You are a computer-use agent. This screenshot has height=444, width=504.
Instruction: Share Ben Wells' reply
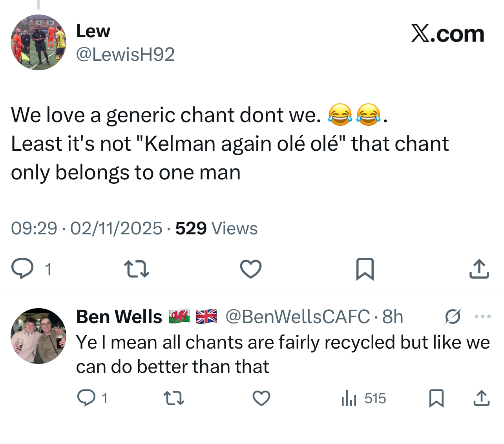(x=481, y=398)
